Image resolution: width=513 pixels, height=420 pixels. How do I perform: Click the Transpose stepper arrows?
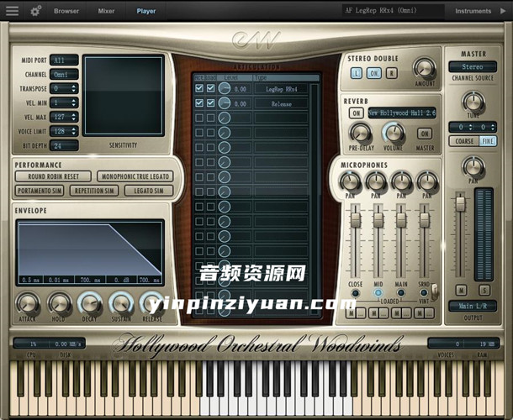pyautogui.click(x=74, y=88)
